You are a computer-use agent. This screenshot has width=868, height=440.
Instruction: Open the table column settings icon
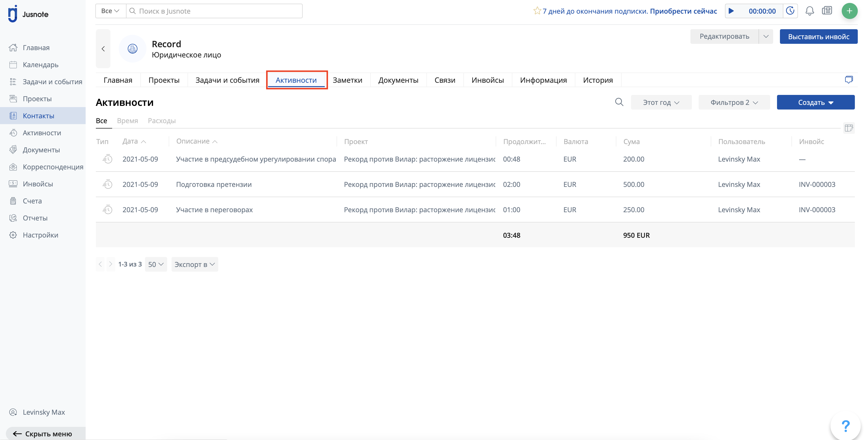849,128
